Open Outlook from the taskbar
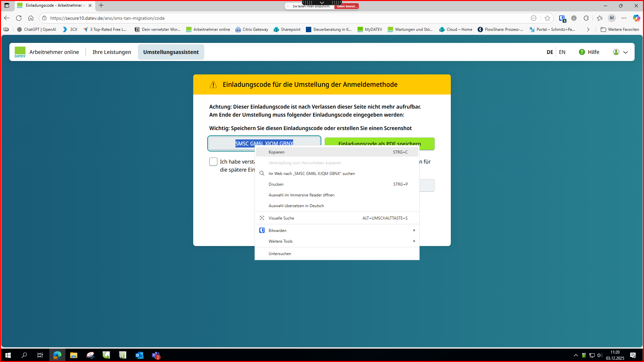The height and width of the screenshot is (362, 644). [x=139, y=355]
